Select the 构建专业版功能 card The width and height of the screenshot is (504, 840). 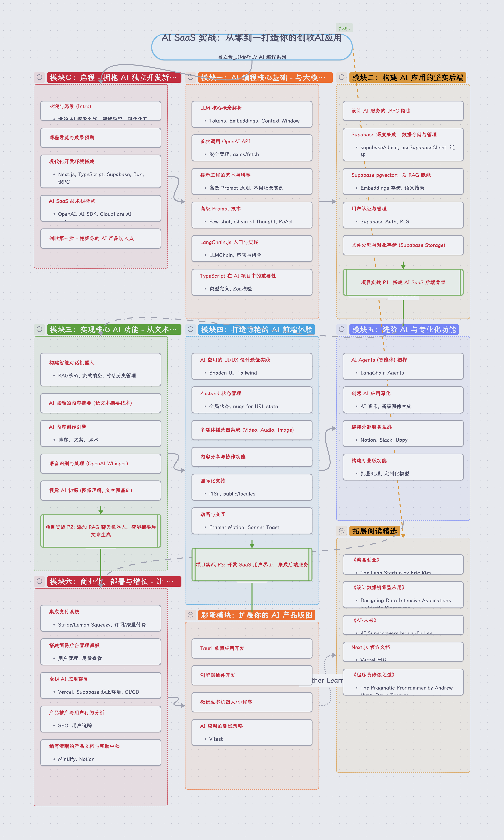tap(403, 467)
